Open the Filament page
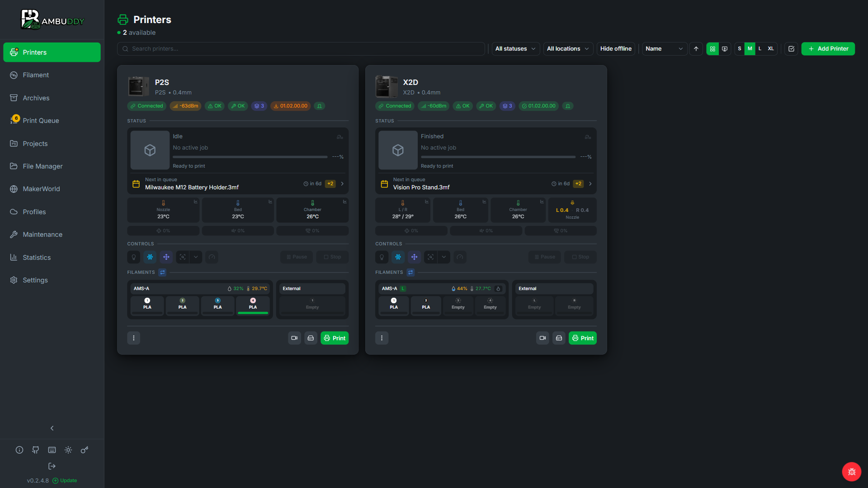Image resolution: width=868 pixels, height=488 pixels. 52,75
